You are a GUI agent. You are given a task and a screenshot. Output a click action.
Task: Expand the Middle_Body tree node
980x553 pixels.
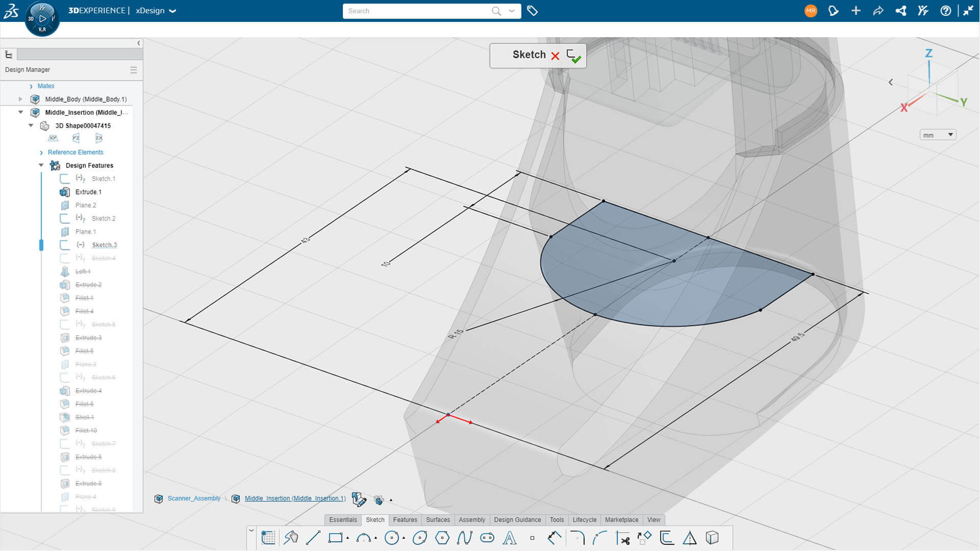[20, 99]
